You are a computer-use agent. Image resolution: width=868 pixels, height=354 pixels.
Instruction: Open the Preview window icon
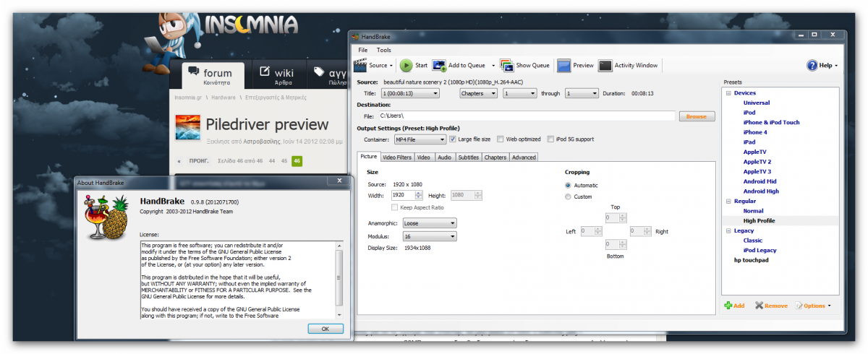point(563,65)
